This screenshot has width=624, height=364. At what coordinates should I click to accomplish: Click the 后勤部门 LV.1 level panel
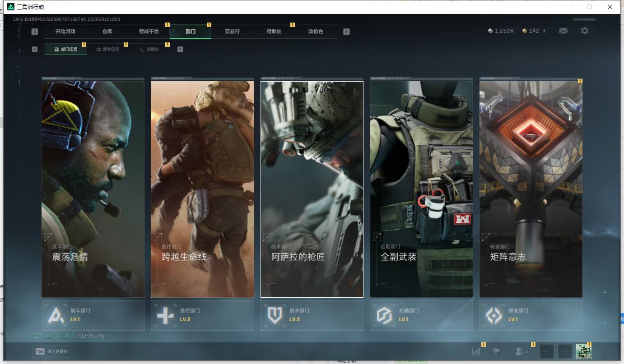coord(421,315)
